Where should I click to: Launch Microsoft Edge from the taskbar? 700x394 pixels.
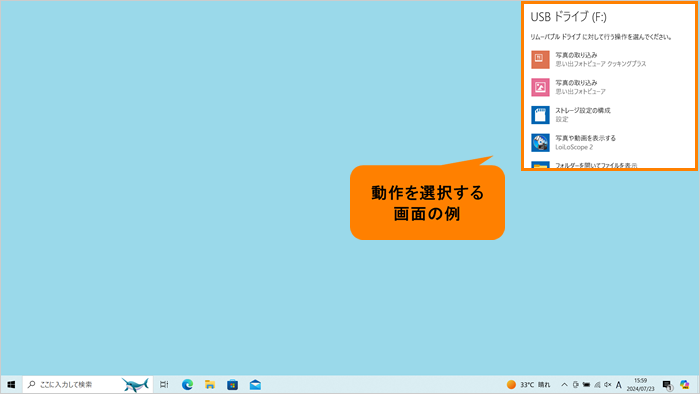pos(188,384)
